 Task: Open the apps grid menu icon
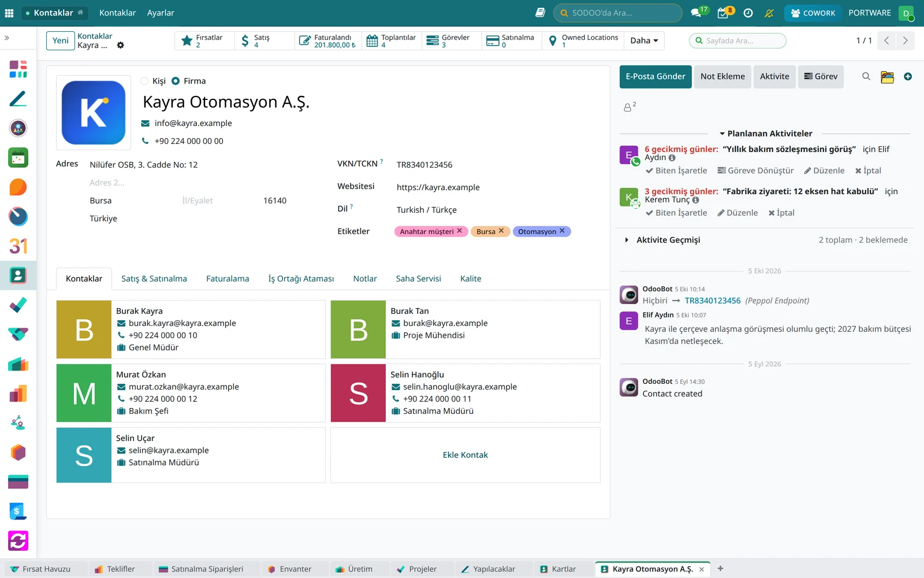[x=9, y=13]
